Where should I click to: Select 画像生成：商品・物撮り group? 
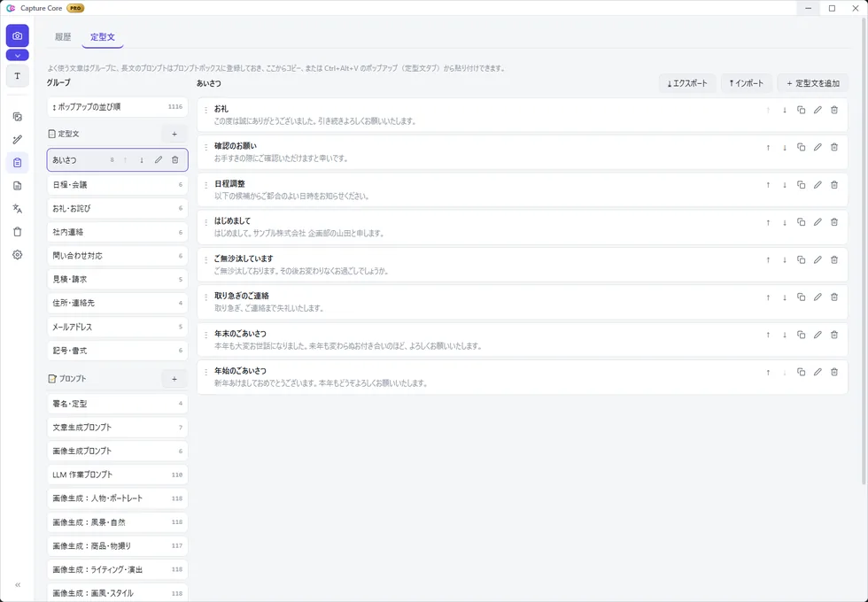[117, 546]
